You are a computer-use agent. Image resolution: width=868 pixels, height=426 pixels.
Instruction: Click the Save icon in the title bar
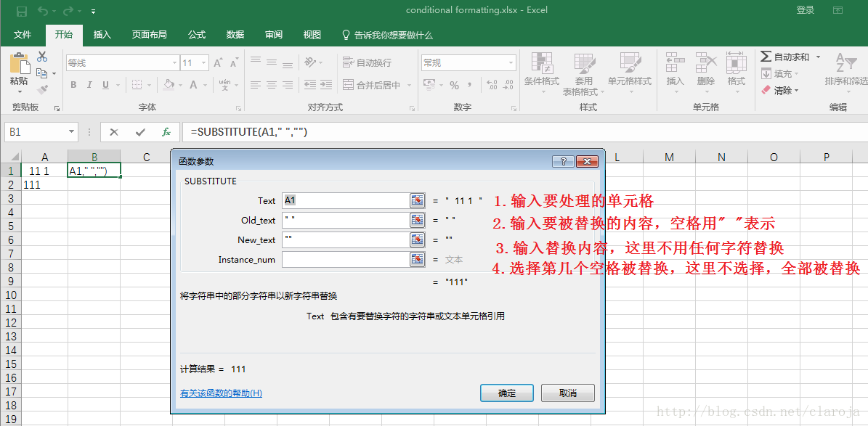coord(22,11)
